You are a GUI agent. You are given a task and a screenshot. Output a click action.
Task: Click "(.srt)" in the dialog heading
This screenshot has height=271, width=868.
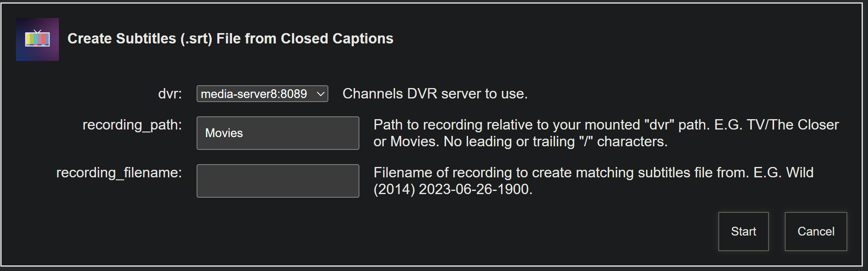click(196, 39)
